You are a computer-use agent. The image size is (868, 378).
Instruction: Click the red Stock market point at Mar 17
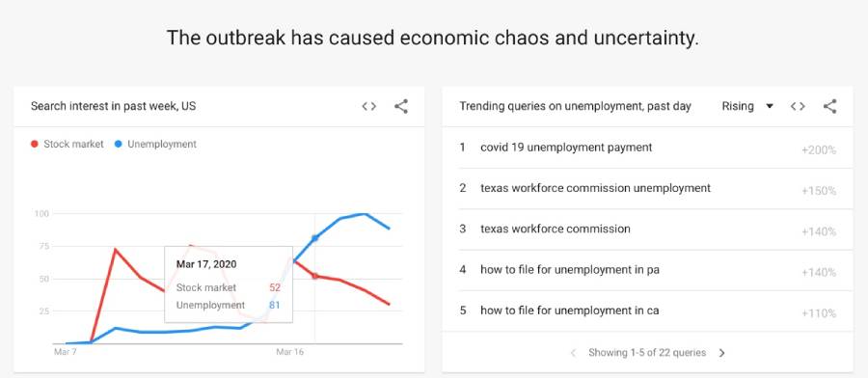tap(315, 276)
